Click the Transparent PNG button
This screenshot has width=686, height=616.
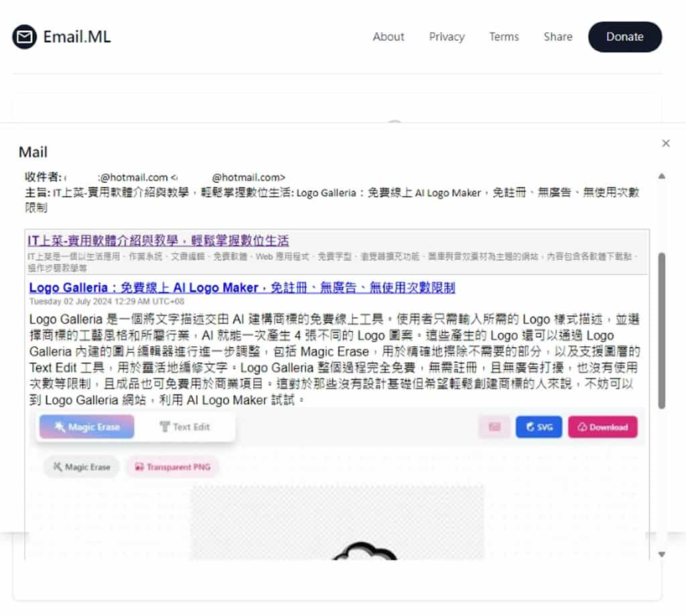pos(173,467)
